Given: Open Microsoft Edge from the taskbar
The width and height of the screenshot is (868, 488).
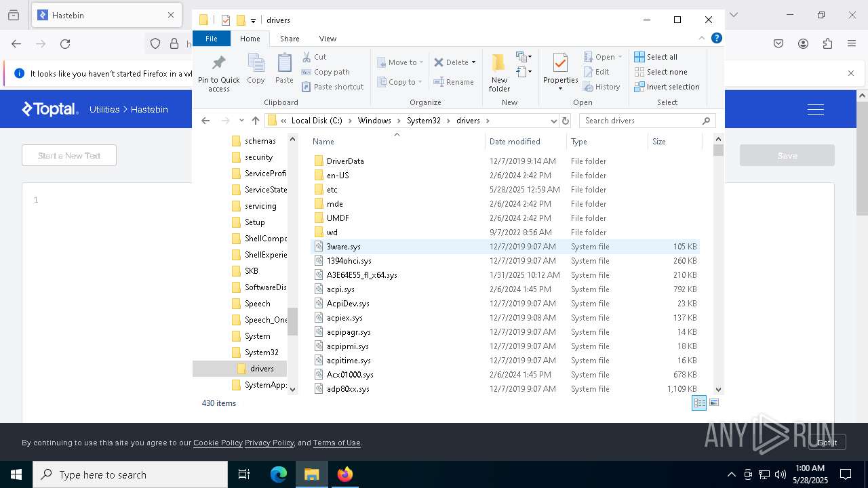Looking at the screenshot, I should click(279, 474).
